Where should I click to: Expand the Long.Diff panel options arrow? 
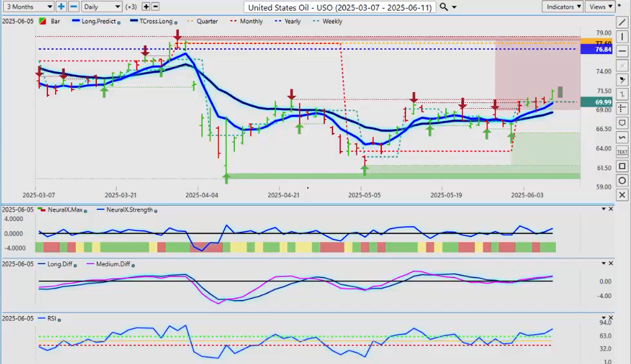pos(604,263)
